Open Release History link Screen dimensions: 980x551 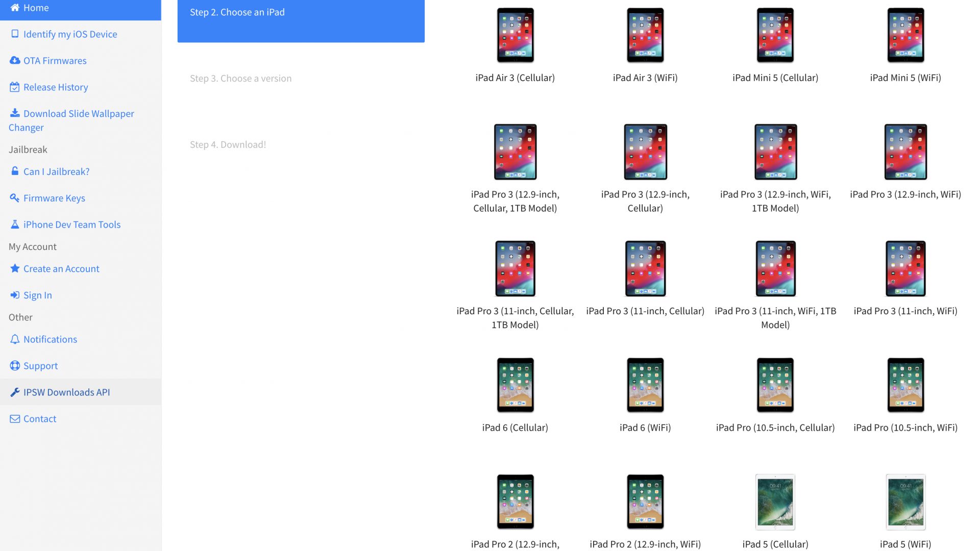(x=56, y=87)
